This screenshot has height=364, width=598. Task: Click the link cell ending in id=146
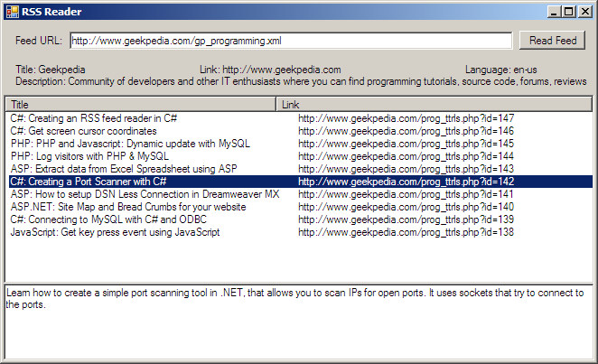click(406, 131)
